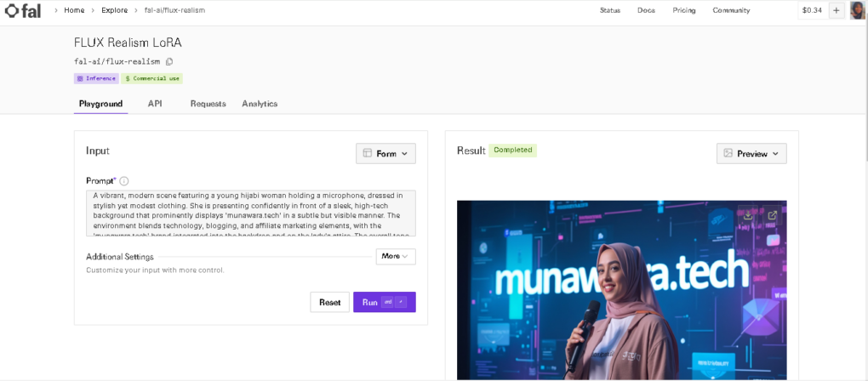
Task: Switch to the API tab
Action: tap(155, 104)
